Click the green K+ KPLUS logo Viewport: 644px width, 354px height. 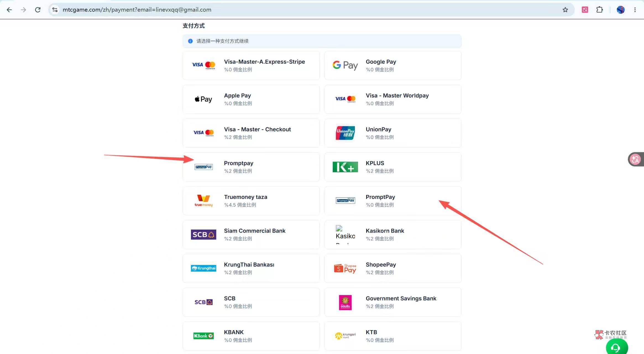coord(345,167)
